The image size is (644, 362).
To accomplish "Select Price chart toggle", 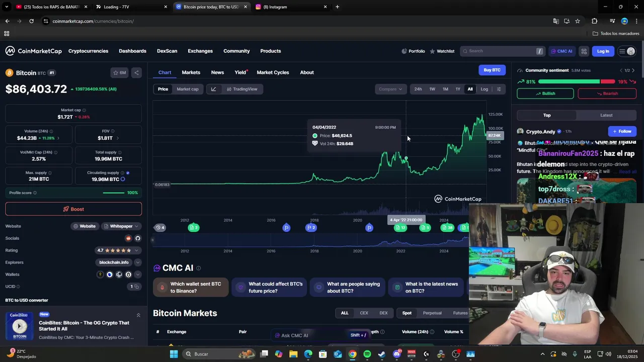I will point(163,89).
